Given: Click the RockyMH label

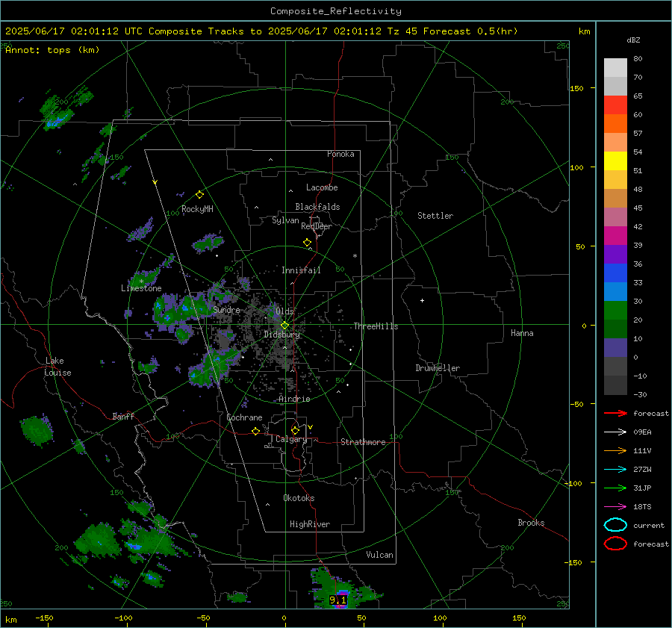Looking at the screenshot, I should (x=197, y=209).
